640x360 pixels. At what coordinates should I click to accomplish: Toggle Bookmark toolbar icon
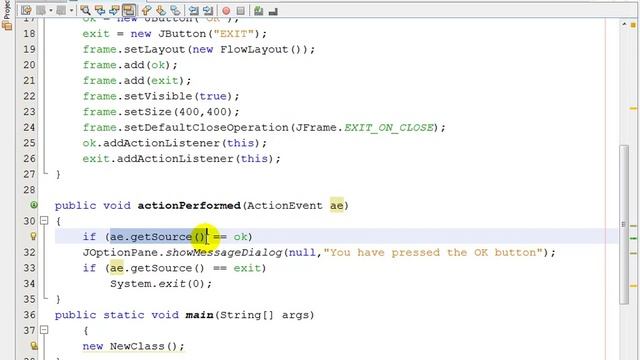click(x=176, y=11)
